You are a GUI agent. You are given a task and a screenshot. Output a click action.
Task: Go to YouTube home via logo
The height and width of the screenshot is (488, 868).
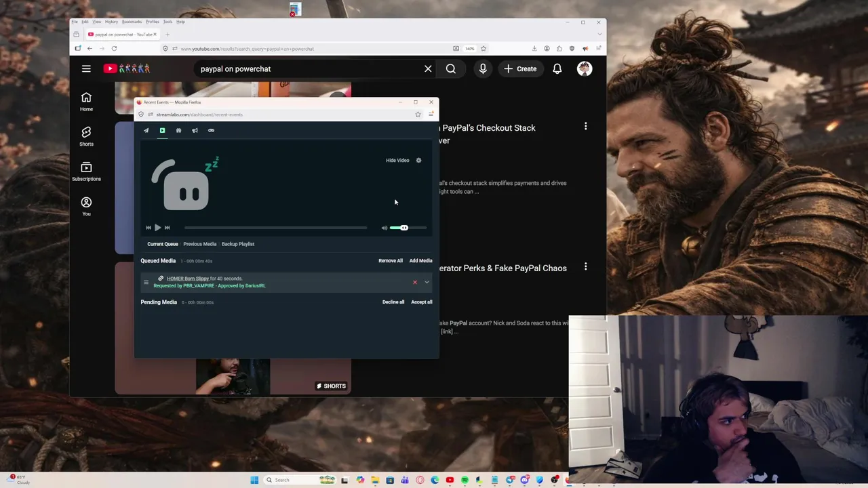[126, 68]
